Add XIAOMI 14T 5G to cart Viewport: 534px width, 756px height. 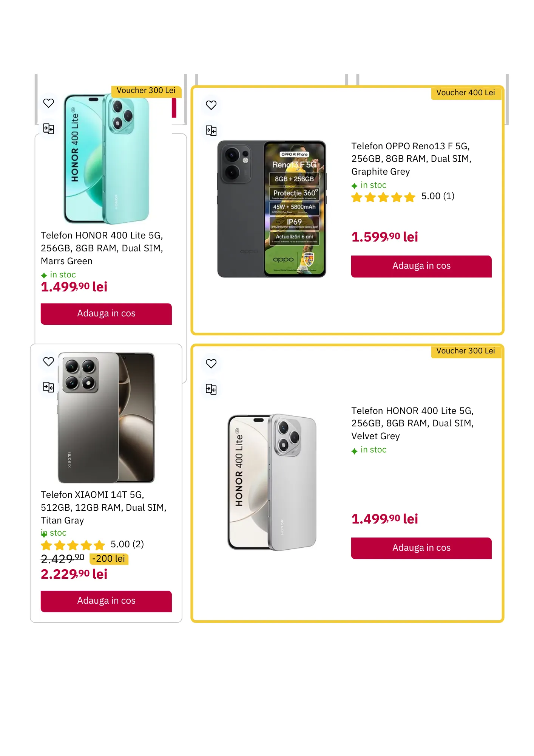[x=106, y=601]
